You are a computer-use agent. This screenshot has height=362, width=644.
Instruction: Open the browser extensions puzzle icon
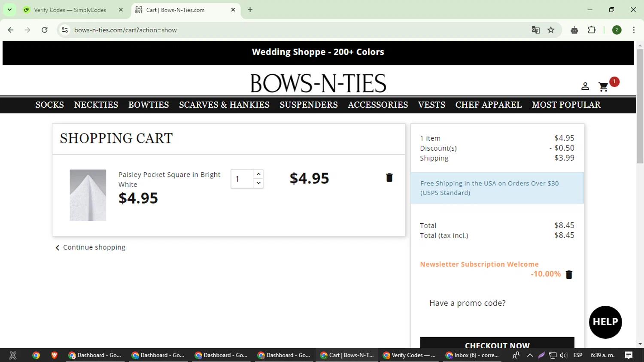[592, 30]
